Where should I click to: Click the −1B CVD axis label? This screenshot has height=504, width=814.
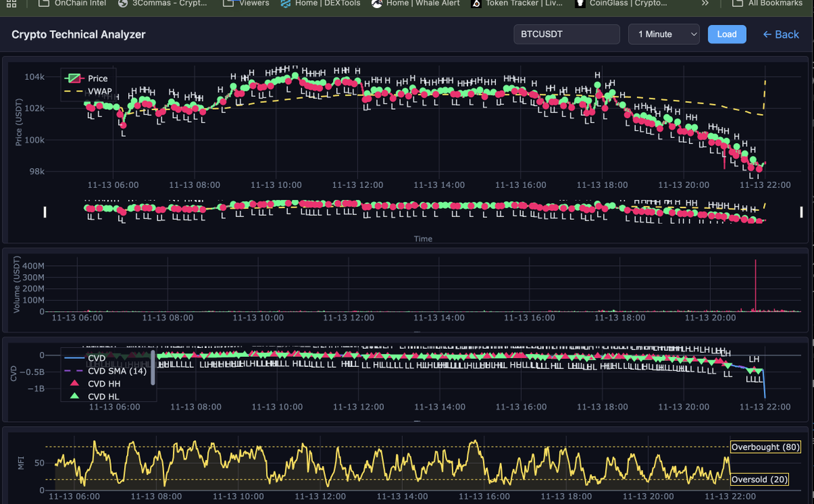(36, 389)
